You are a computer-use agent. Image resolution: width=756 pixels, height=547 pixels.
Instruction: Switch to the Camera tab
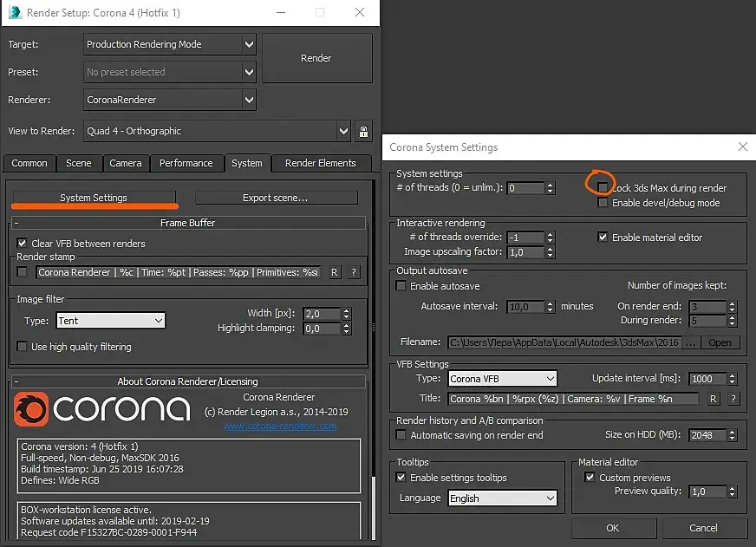click(126, 163)
